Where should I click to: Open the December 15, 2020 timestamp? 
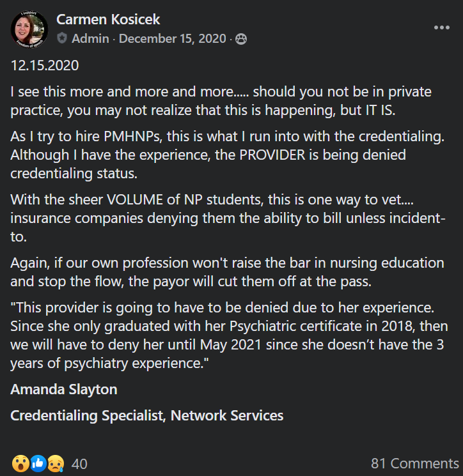172,38
